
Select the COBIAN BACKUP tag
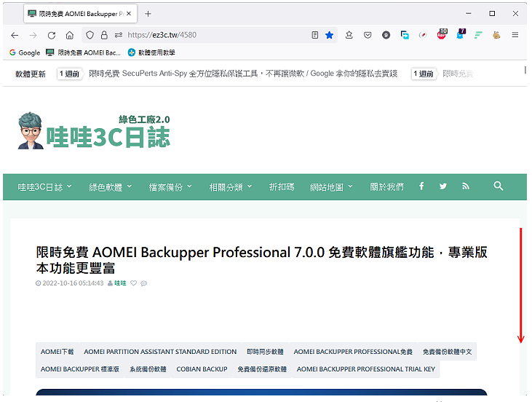[x=202, y=369]
